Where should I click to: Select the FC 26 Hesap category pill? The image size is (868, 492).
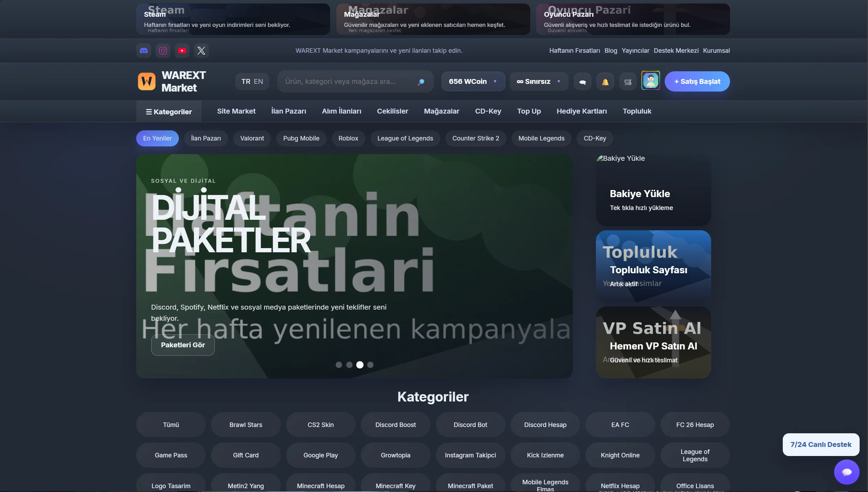pos(695,425)
